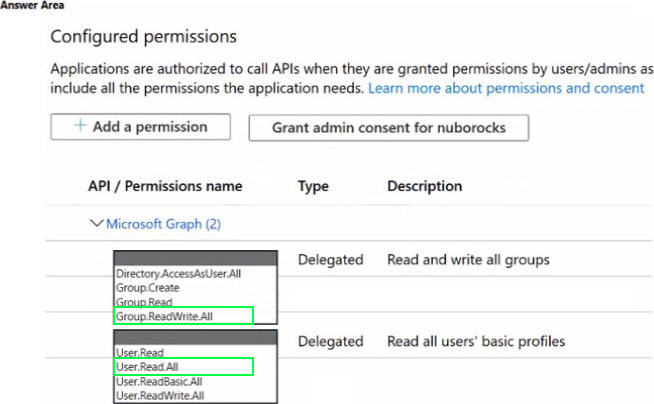Image resolution: width=654 pixels, height=404 pixels.
Task: Click Grant admin consent for nuborocks
Action: 388,128
